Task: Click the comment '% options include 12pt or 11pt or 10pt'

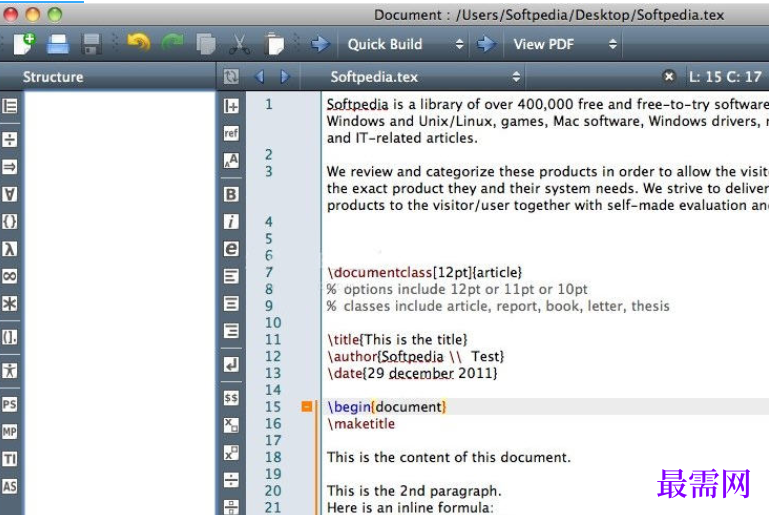Action: pos(457,289)
